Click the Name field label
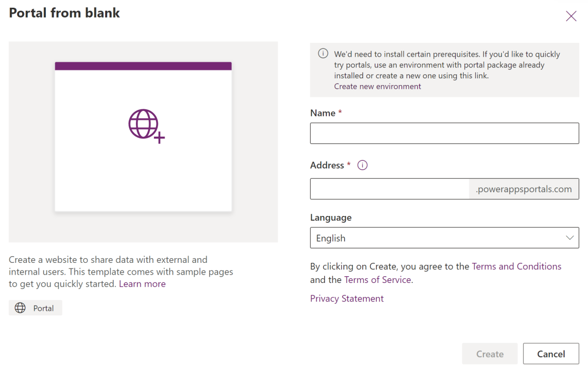This screenshot has width=588, height=368. click(323, 113)
